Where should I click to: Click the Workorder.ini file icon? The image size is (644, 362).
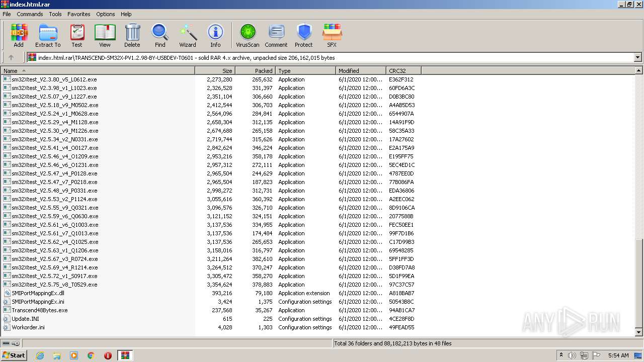(x=7, y=327)
